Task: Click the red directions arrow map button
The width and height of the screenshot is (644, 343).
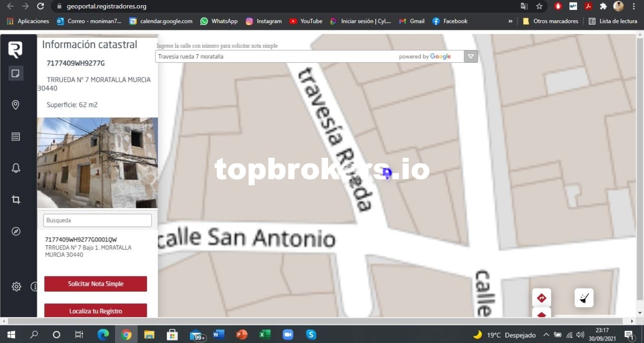Action: tap(541, 298)
